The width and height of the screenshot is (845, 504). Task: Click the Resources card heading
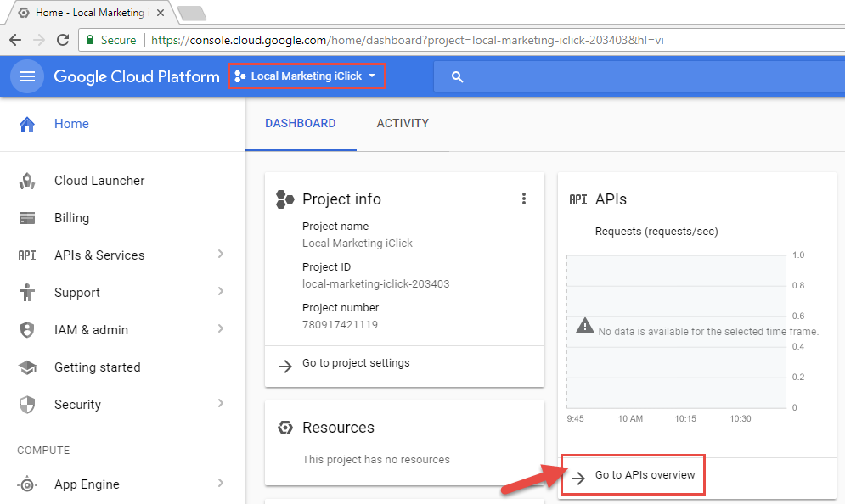[x=338, y=428]
